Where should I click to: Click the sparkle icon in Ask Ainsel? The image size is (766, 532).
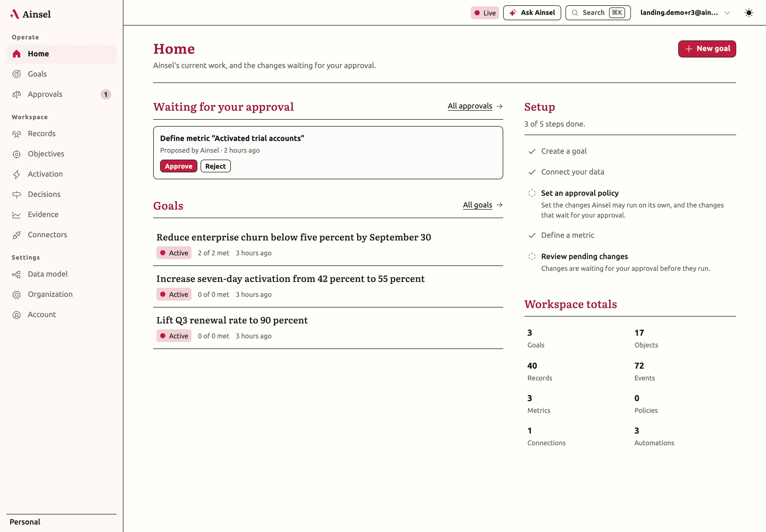tap(513, 13)
